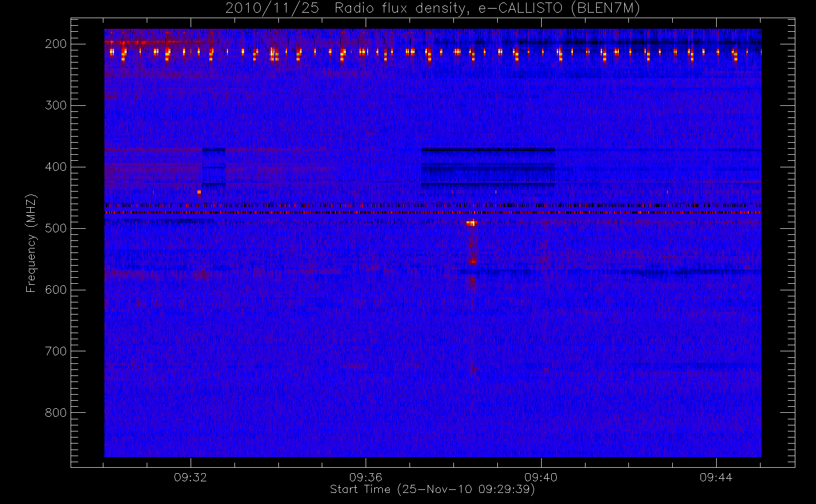Select the 200 frequency tick label
Viewport: 816px width, 504px height.
coord(55,44)
